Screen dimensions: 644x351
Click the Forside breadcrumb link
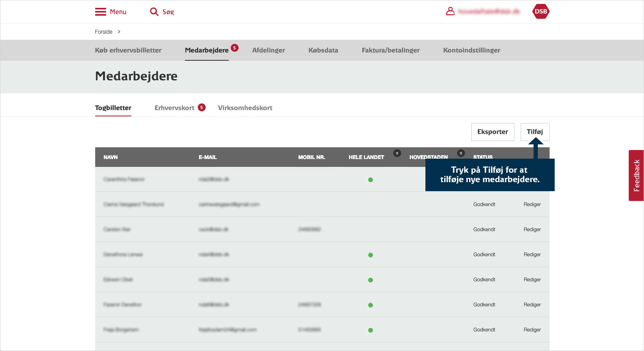[103, 32]
